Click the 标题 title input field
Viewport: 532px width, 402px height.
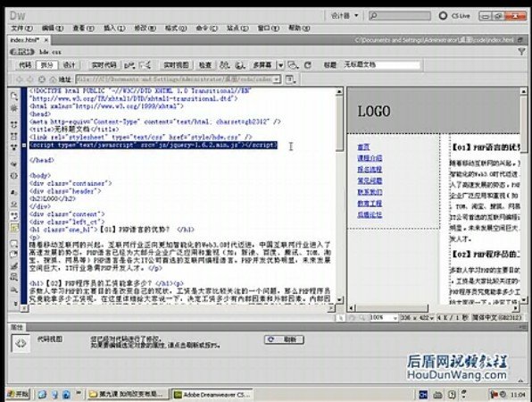pos(381,64)
